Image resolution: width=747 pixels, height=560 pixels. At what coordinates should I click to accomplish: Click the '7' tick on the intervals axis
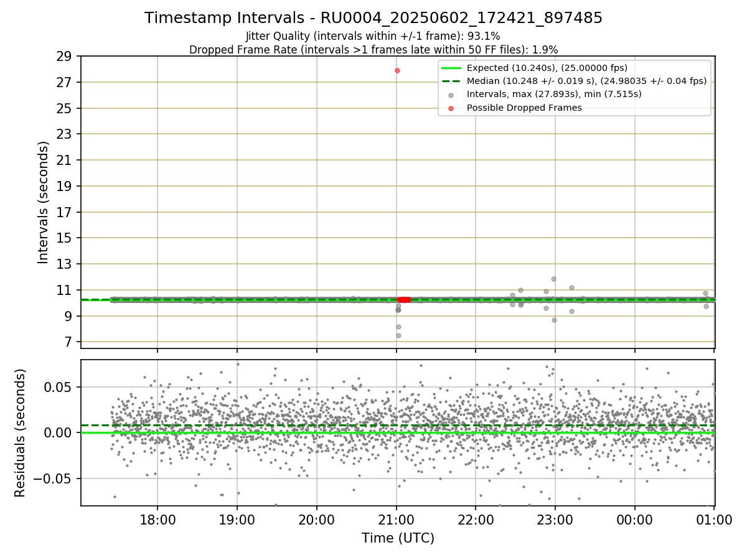tap(68, 342)
